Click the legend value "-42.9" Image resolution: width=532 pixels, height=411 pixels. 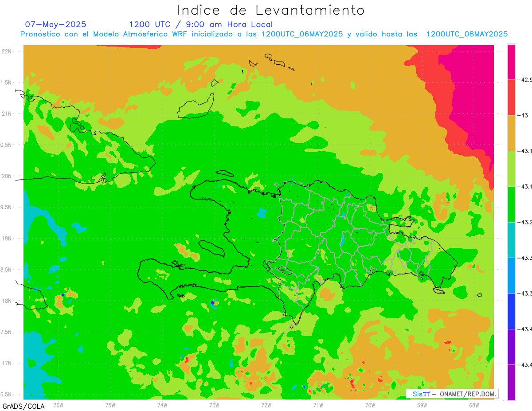[x=524, y=80]
